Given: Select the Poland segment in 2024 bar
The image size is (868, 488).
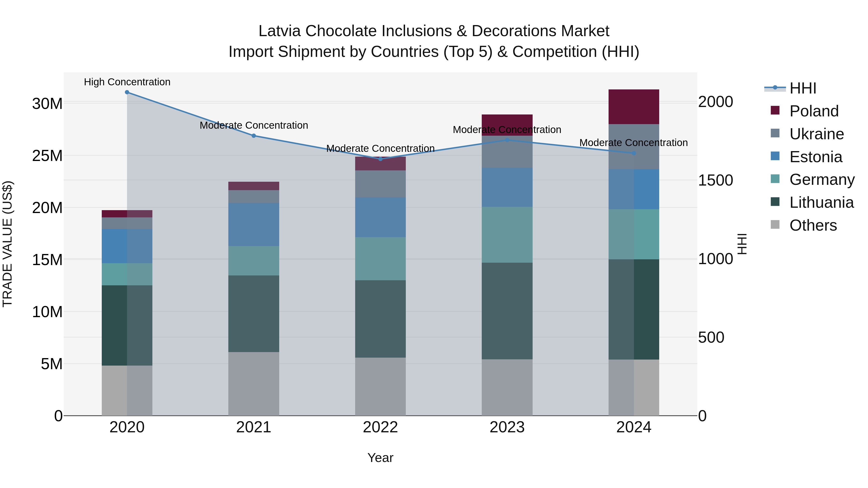Looking at the screenshot, I should click(634, 107).
